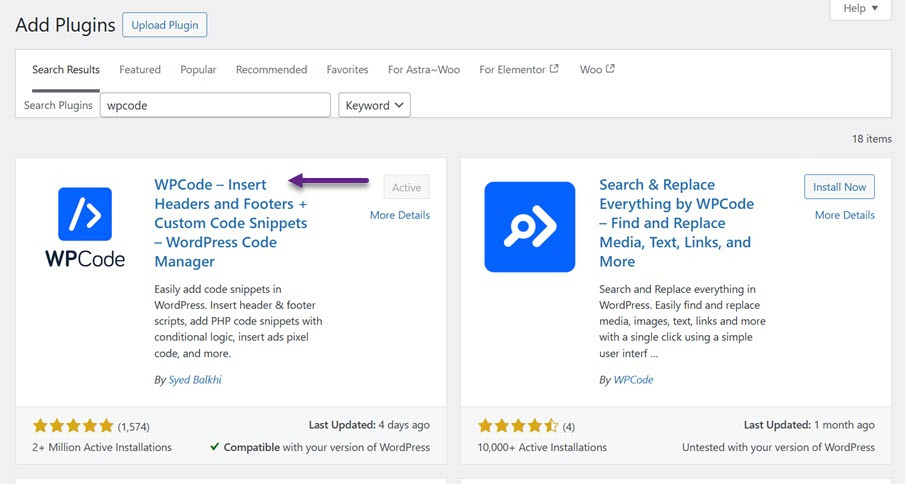
Task: Open More Details for the WPCode plugin
Action: click(399, 215)
